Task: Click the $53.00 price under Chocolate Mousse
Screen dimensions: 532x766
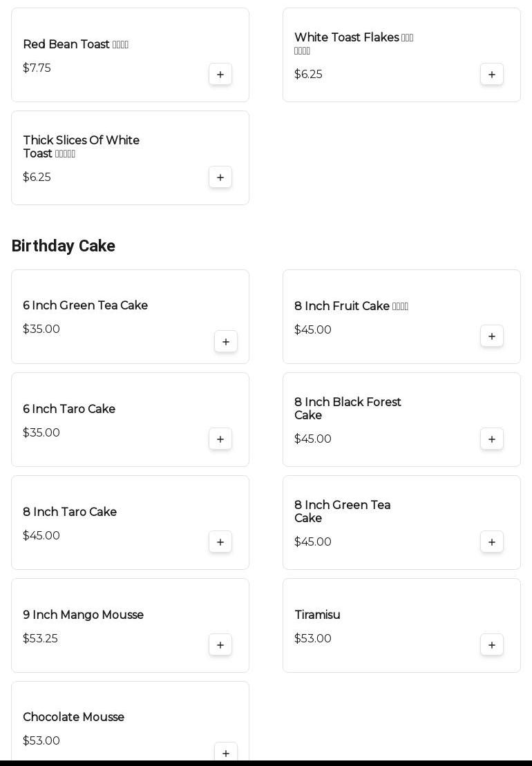Action: [41, 740]
